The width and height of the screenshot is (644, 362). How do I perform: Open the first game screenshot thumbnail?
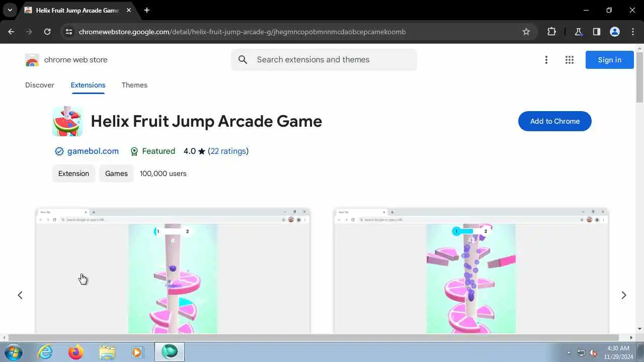pos(173,270)
